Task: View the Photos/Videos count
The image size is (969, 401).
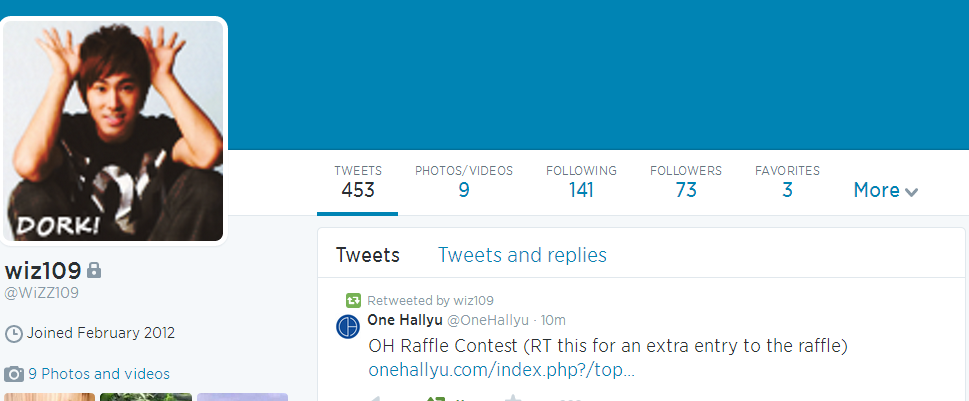Action: coord(463,181)
